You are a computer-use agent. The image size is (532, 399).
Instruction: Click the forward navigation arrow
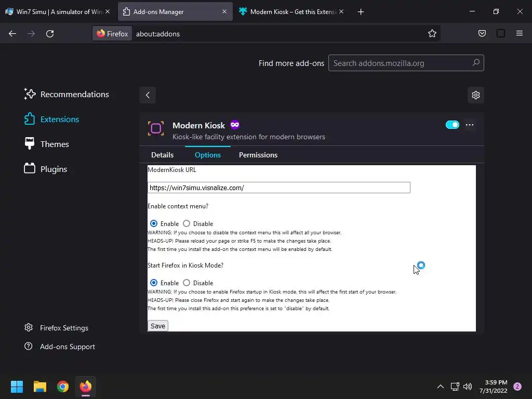[x=31, y=34]
